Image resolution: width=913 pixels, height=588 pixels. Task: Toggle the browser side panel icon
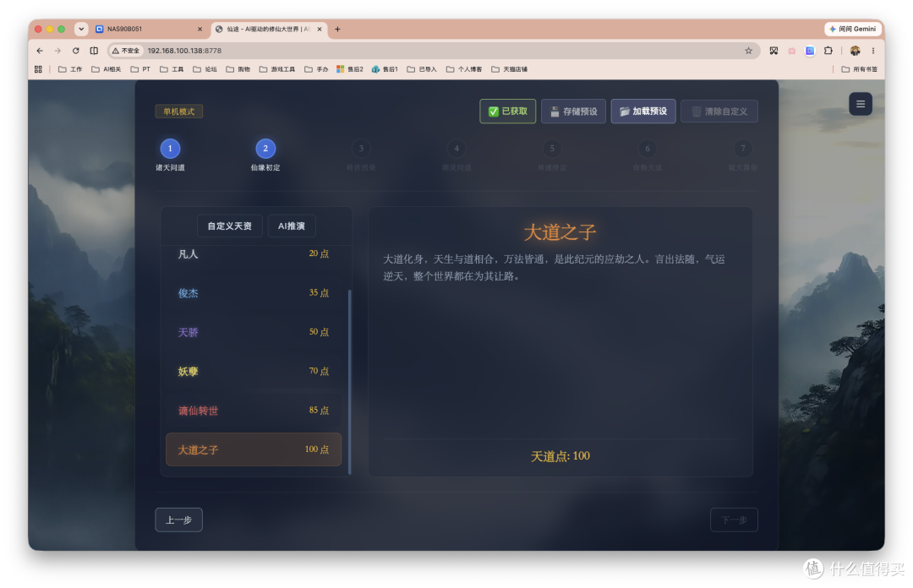94,51
